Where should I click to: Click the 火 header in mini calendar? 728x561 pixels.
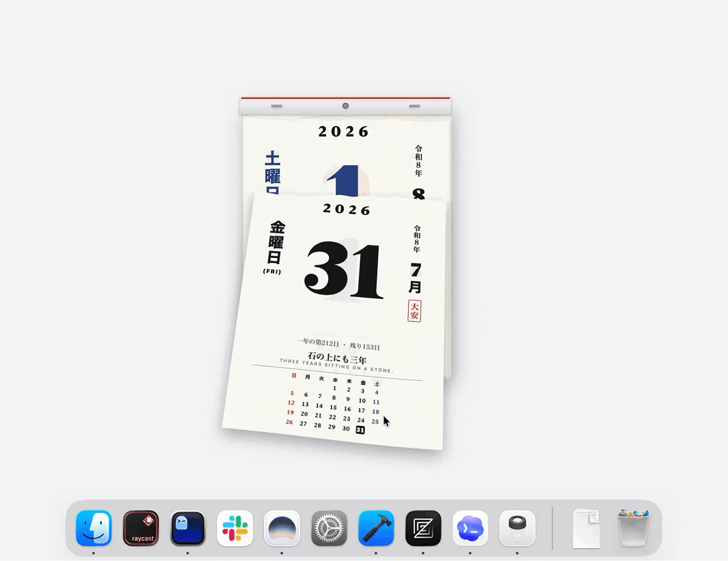pos(321,379)
